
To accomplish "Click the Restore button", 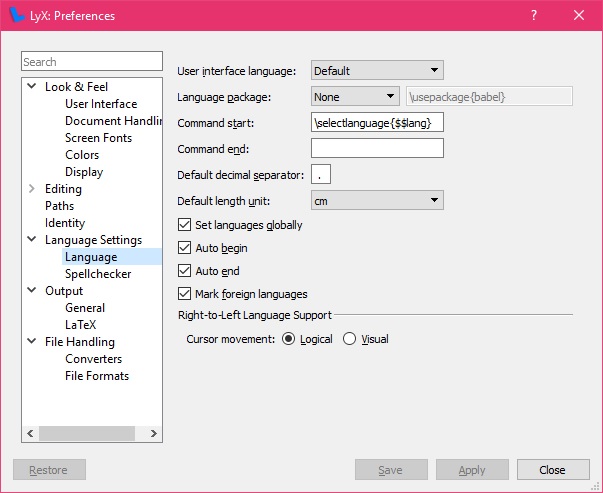I will pos(49,470).
